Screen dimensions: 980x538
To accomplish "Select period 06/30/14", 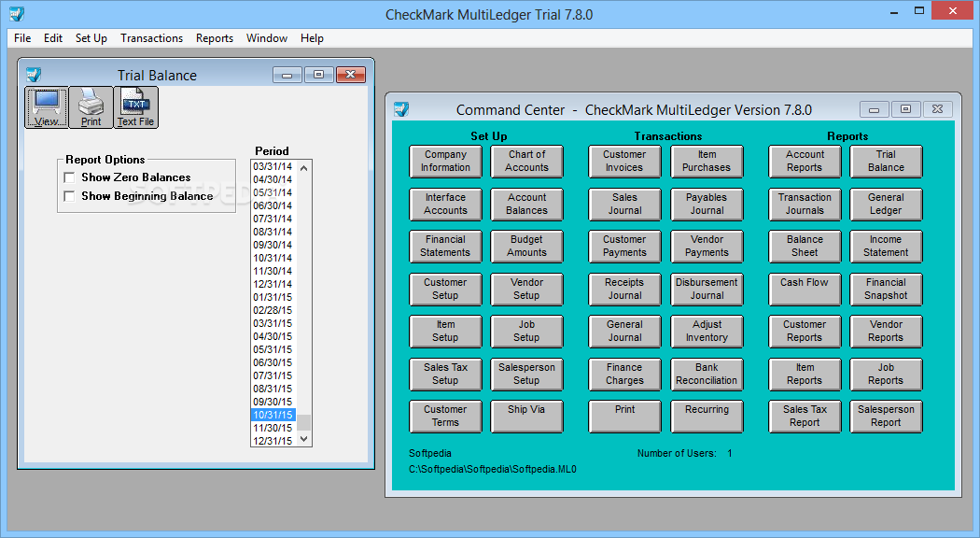I will click(x=273, y=205).
